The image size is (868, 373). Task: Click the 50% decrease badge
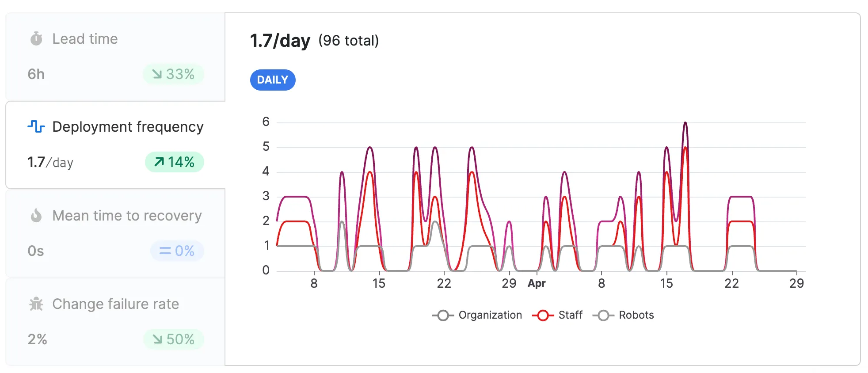[x=174, y=339]
